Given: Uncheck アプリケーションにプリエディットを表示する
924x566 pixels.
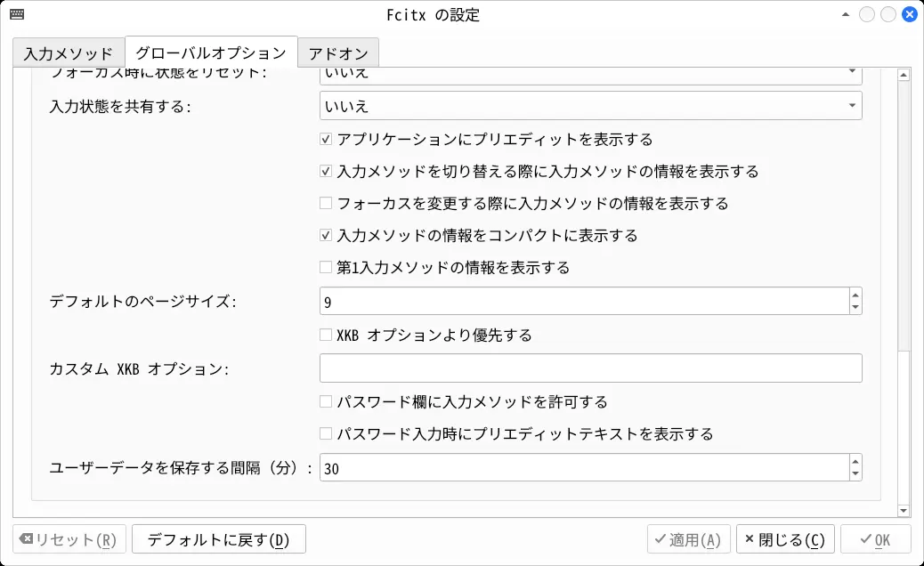Looking at the screenshot, I should tap(326, 140).
